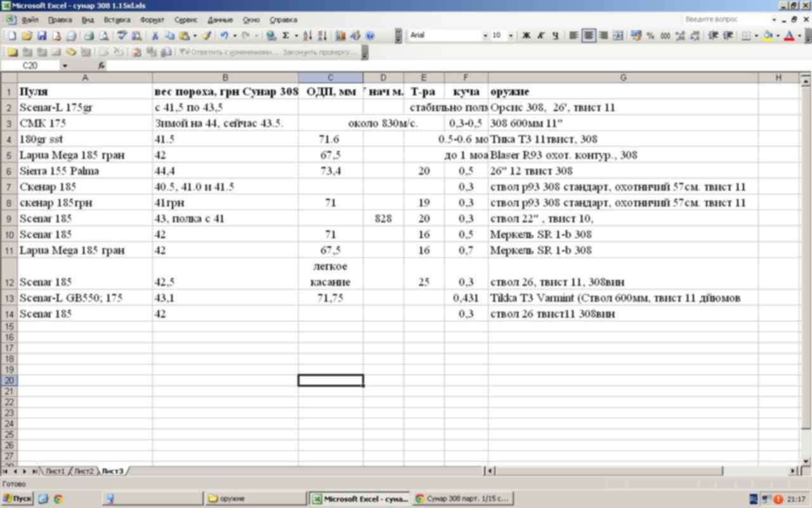Screen dimensions: 812x508
Task: Open Print Preview from the toolbar
Action: [x=103, y=36]
